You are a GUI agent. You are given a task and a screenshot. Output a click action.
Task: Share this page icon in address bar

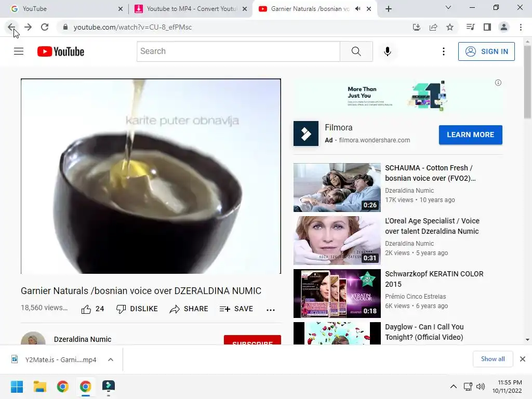pyautogui.click(x=433, y=27)
